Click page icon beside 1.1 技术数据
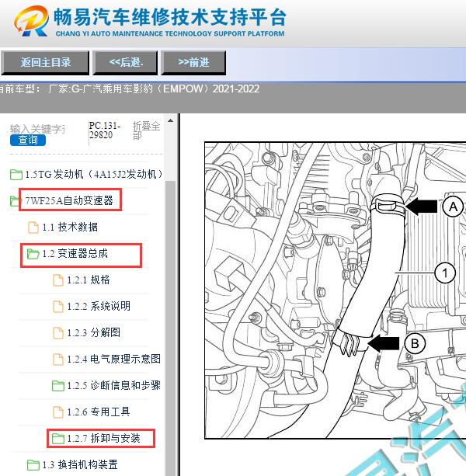The image size is (466, 476). [x=33, y=227]
